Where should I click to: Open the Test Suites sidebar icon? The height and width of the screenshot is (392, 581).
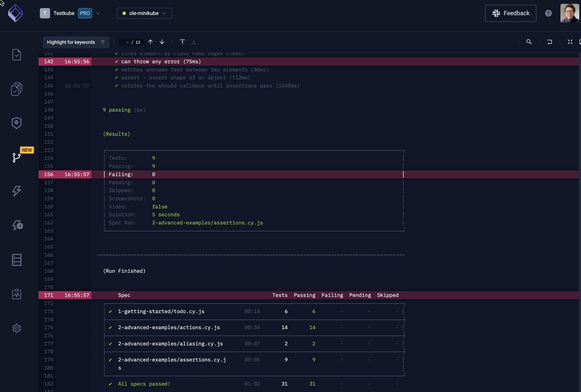tap(16, 89)
